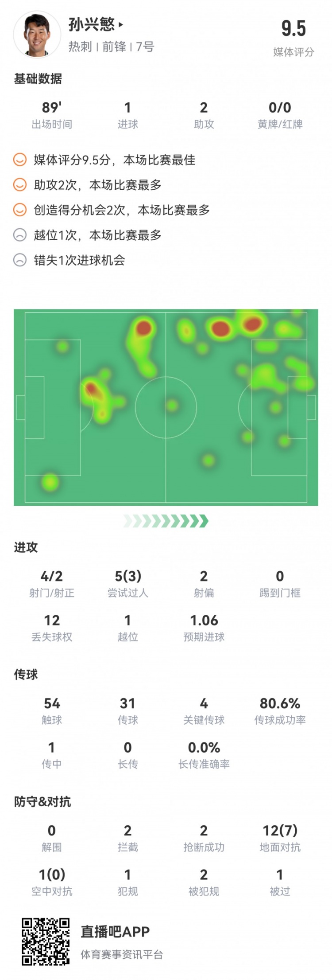Open the 直播吧APP link text
The image size is (332, 980).
[x=115, y=932]
